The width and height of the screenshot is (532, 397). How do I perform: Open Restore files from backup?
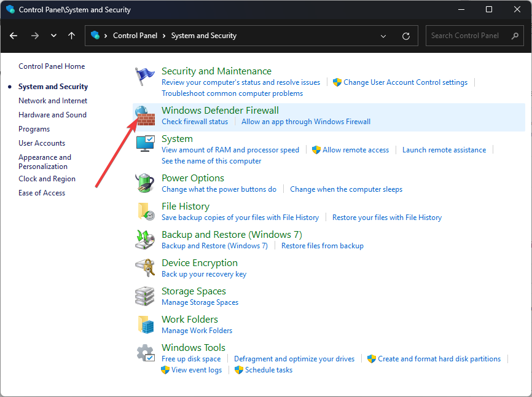[x=322, y=245]
